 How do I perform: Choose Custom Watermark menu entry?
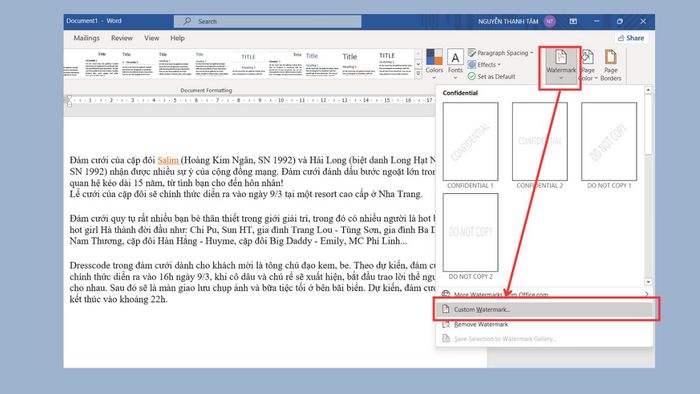[544, 309]
